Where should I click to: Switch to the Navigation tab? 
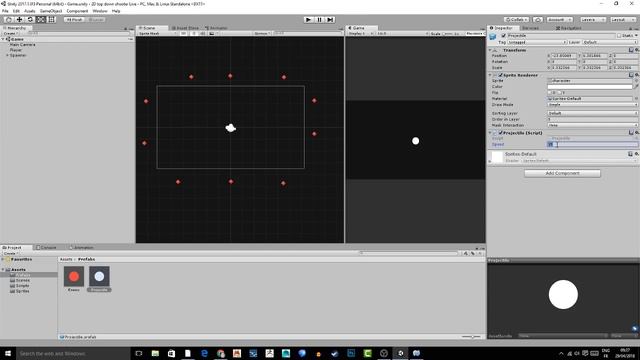pos(569,28)
